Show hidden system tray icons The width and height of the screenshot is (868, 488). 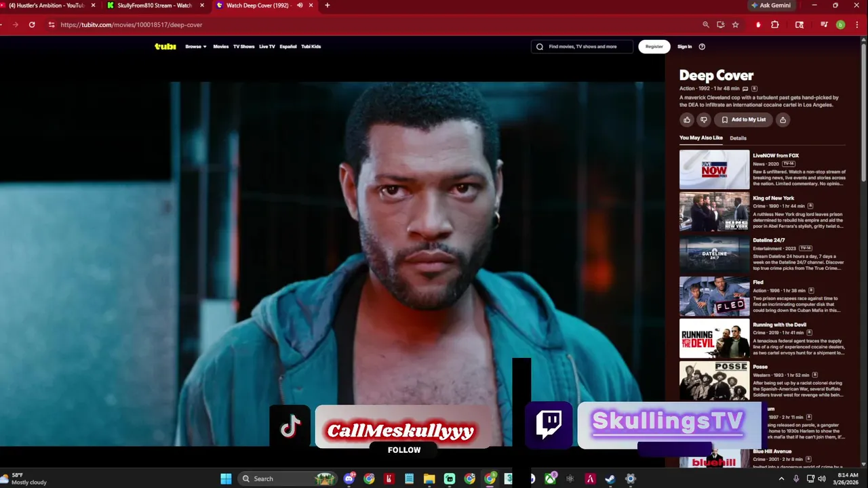click(781, 479)
